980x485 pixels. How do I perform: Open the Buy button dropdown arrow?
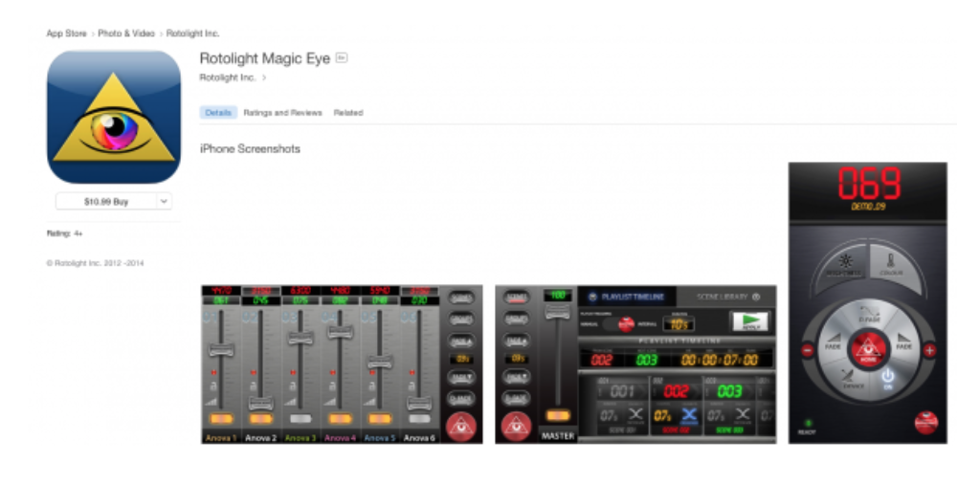(164, 201)
